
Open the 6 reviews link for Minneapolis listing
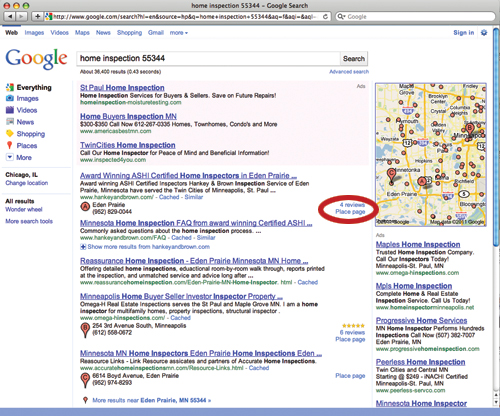(x=352, y=332)
